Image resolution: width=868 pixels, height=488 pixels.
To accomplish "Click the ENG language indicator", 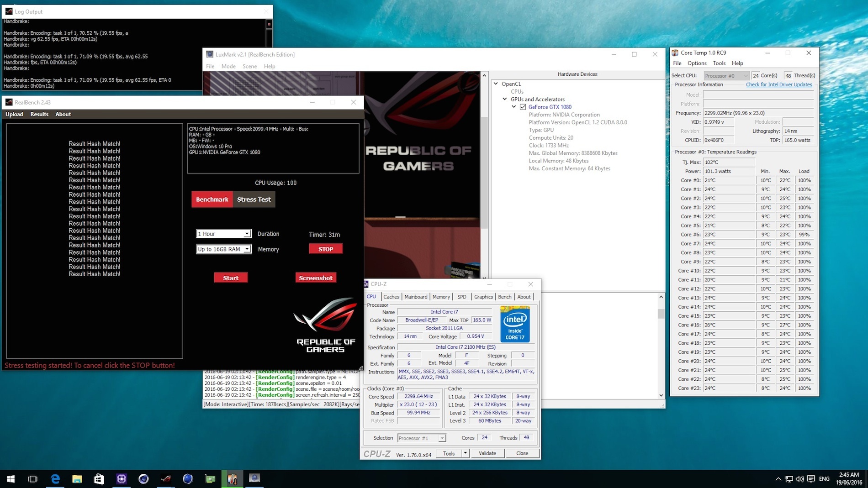I will click(x=824, y=479).
